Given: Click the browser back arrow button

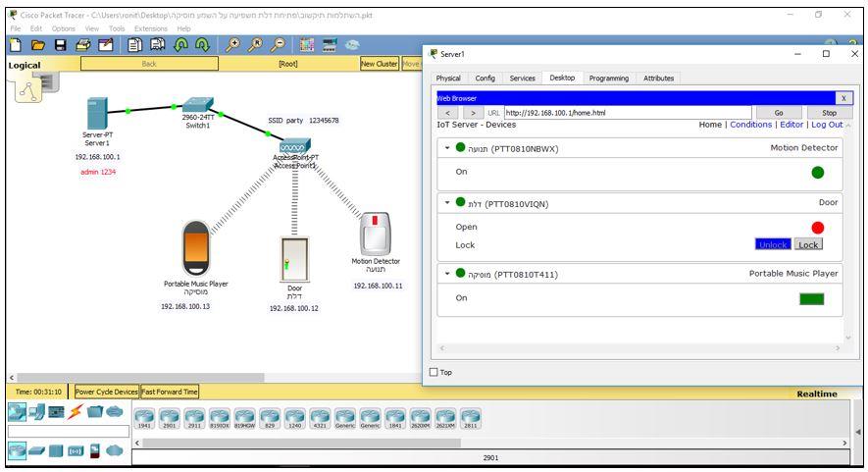Looking at the screenshot, I should [x=447, y=113].
